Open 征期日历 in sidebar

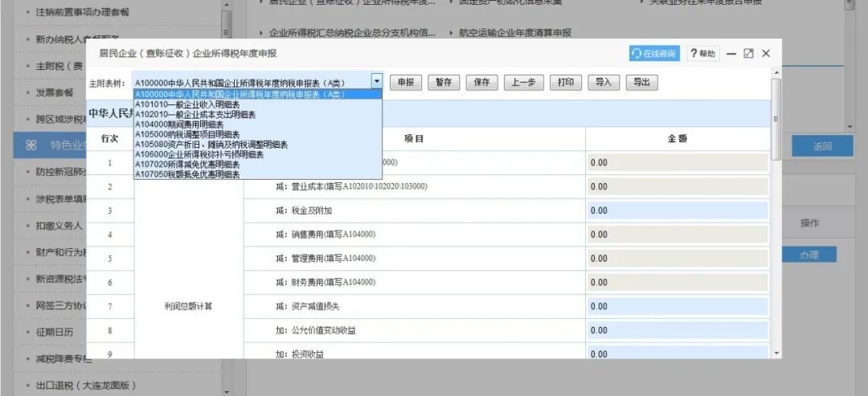point(55,333)
